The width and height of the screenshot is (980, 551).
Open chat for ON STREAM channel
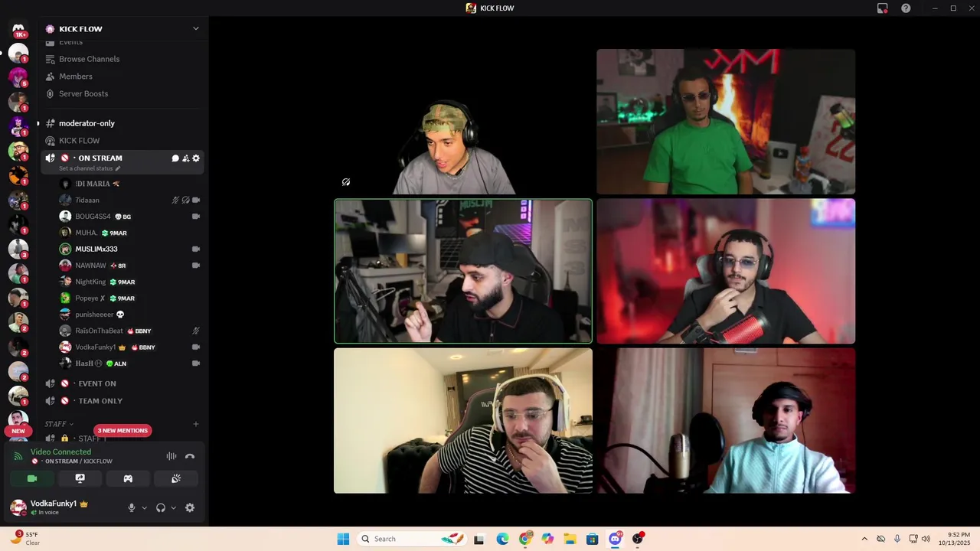(175, 158)
